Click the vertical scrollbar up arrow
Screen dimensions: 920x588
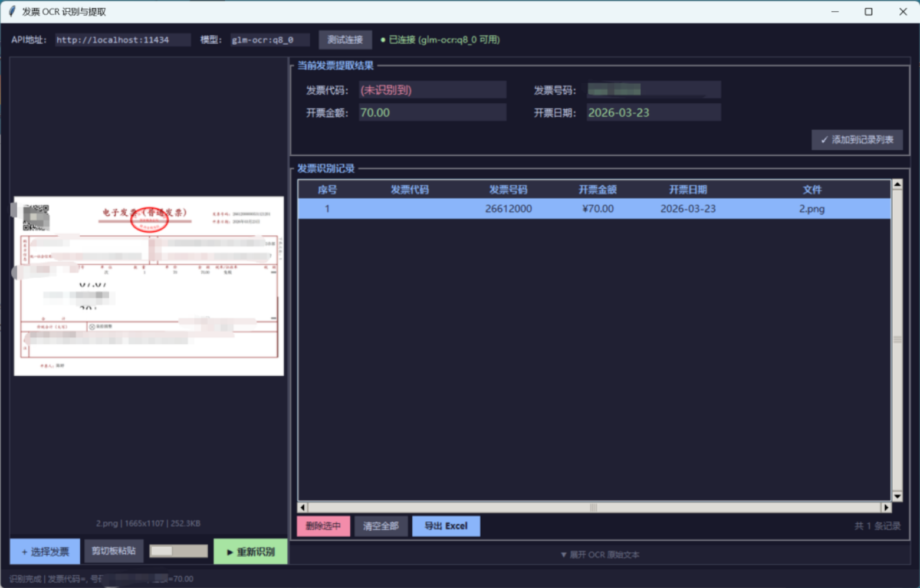coord(897,185)
